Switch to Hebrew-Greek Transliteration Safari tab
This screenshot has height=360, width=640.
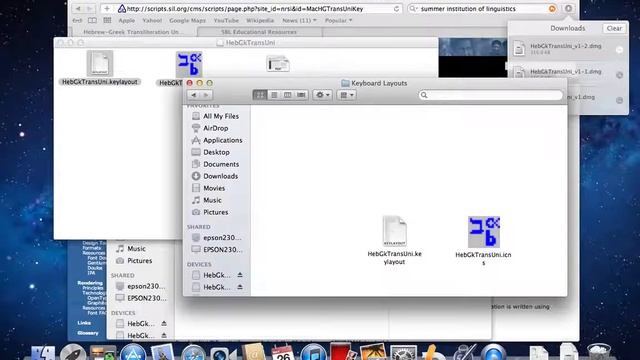point(134,32)
